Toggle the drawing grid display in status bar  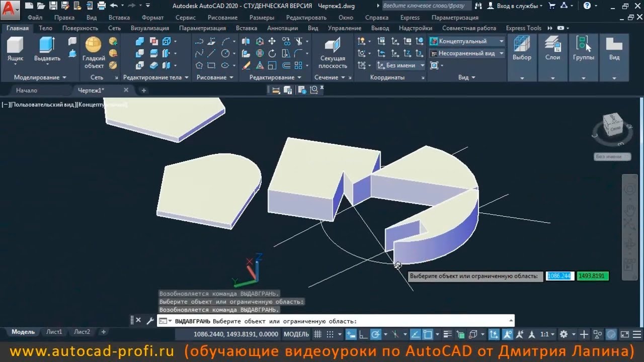click(317, 334)
